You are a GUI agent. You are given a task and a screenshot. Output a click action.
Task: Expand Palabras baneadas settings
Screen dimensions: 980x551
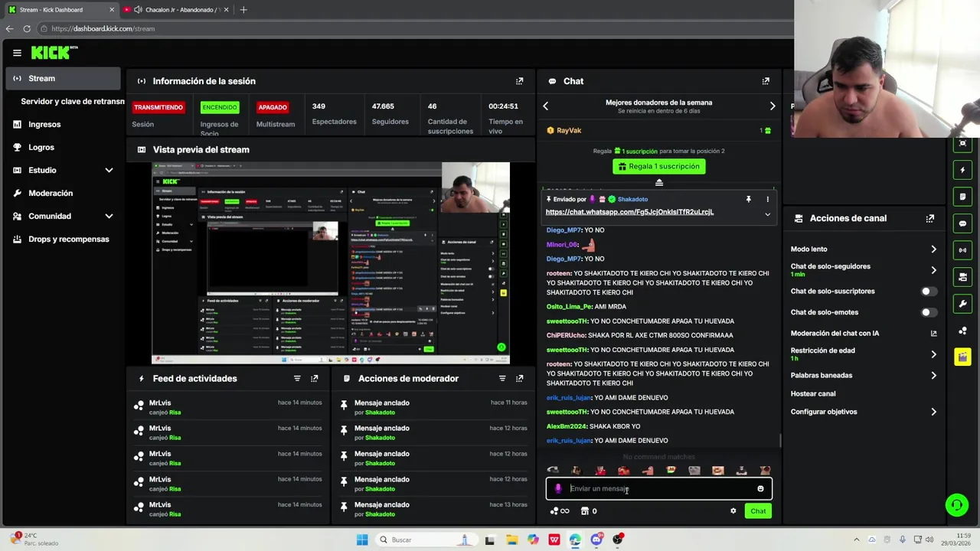click(933, 376)
